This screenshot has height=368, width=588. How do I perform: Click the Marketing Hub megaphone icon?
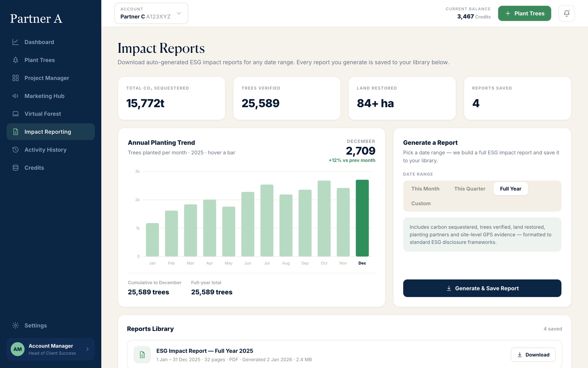point(15,96)
